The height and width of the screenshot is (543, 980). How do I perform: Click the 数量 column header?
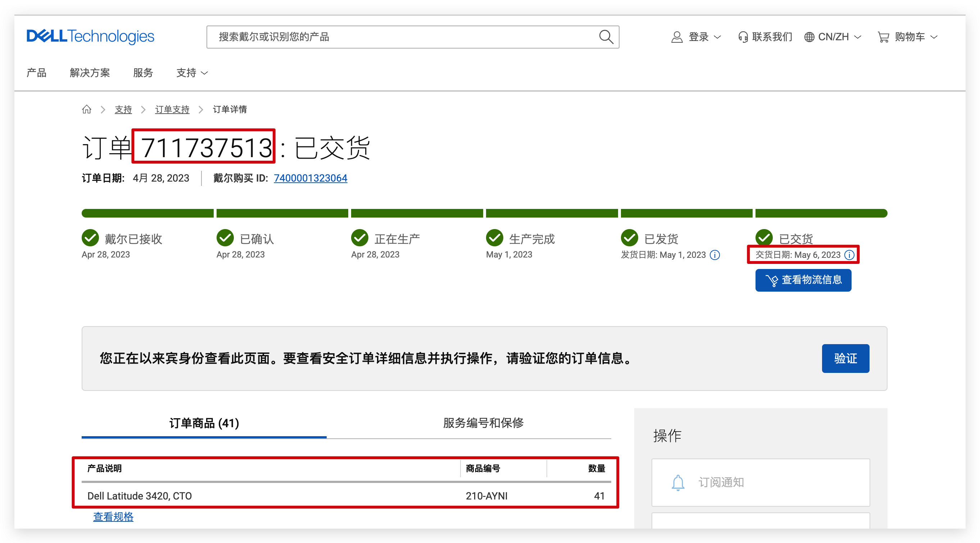tap(596, 469)
